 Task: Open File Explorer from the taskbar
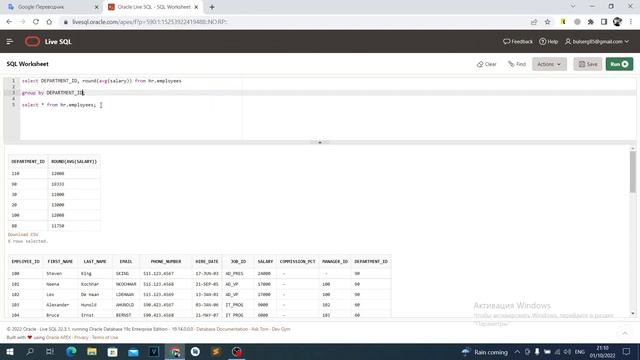[92, 352]
